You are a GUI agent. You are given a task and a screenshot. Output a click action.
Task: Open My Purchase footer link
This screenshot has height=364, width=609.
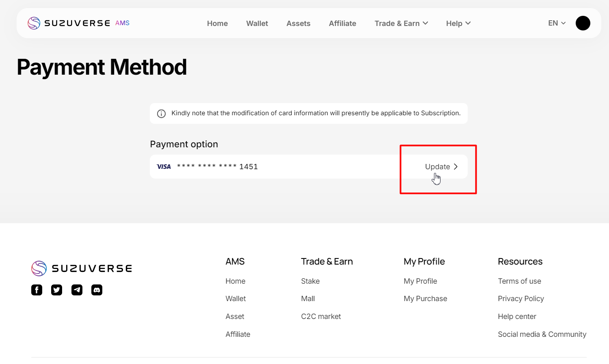[x=425, y=299]
